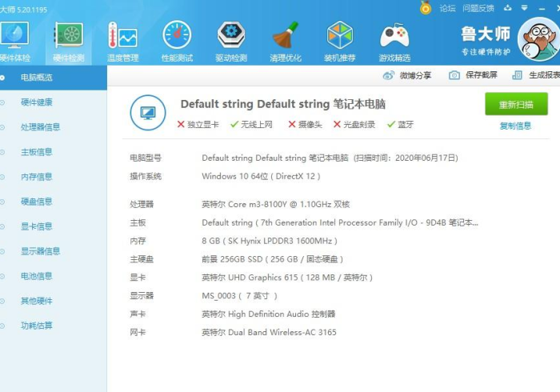Minimize the 鲁大师 window
560x392 pixels.
pyautogui.click(x=542, y=9)
